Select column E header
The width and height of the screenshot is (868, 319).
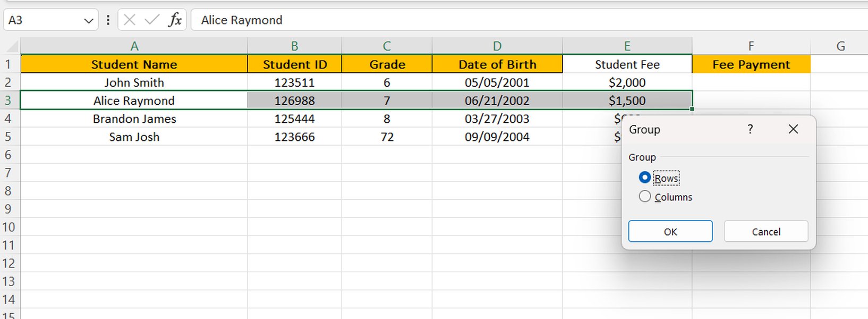(x=627, y=46)
